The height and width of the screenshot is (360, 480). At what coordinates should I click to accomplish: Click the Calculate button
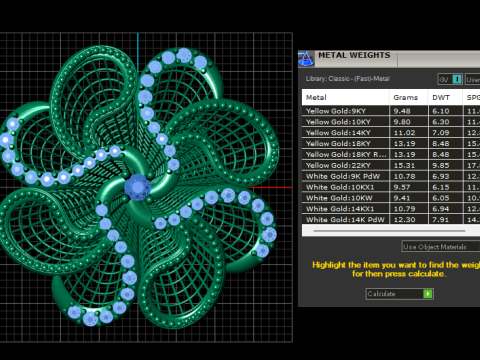[x=399, y=294]
